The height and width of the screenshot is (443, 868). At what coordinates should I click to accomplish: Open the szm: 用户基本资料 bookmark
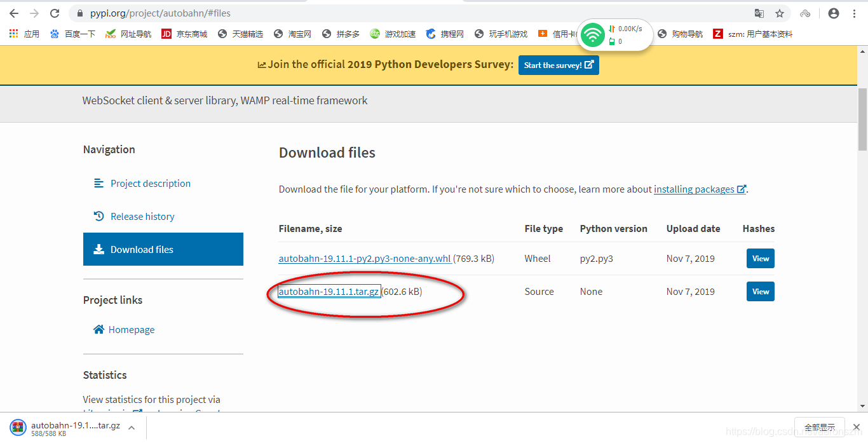(x=753, y=34)
